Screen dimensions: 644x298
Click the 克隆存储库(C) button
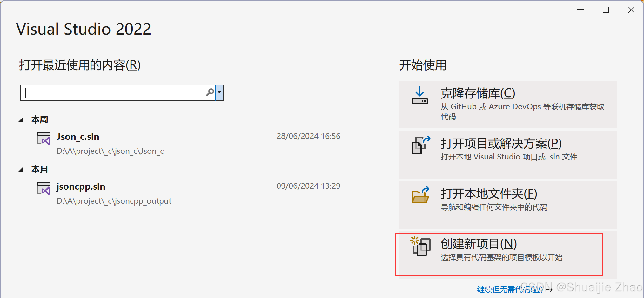click(508, 105)
